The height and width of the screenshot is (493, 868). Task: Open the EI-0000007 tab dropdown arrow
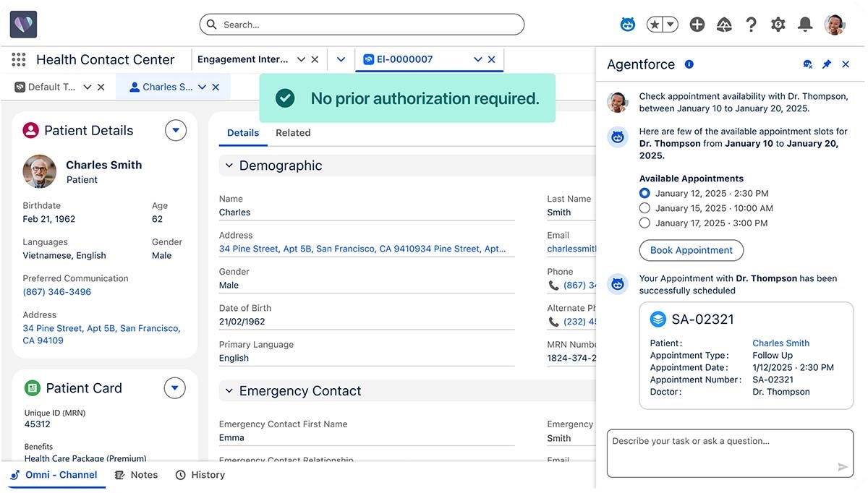[477, 59]
